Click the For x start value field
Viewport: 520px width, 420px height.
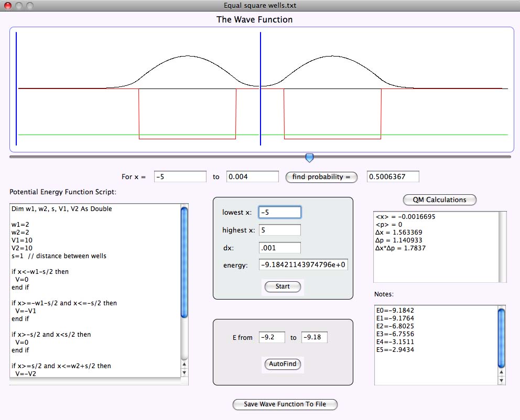coord(180,177)
